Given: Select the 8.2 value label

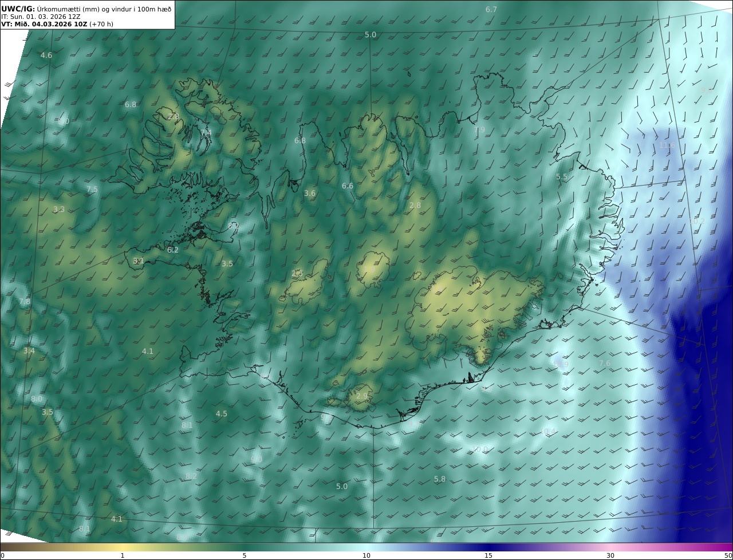Looking at the screenshot, I should (191, 476).
